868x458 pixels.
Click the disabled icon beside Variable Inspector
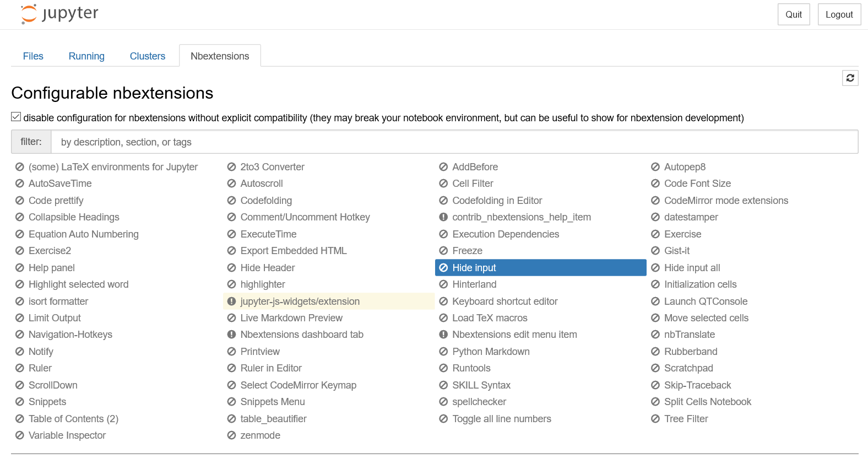[20, 435]
